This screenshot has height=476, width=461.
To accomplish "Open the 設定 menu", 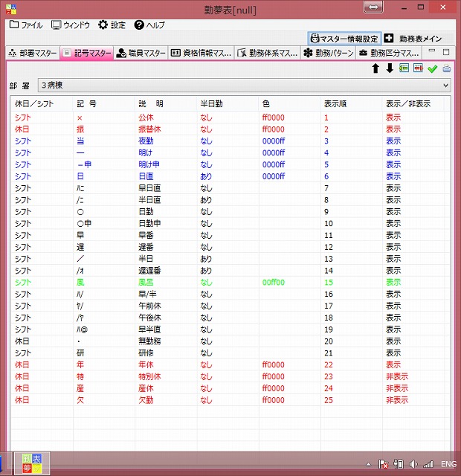I will tap(112, 25).
